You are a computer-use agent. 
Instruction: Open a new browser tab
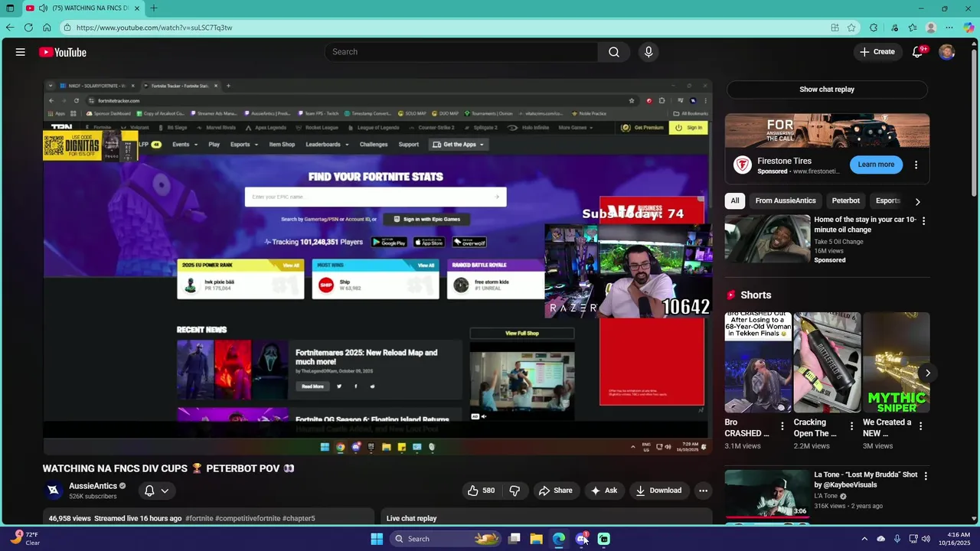tap(154, 8)
